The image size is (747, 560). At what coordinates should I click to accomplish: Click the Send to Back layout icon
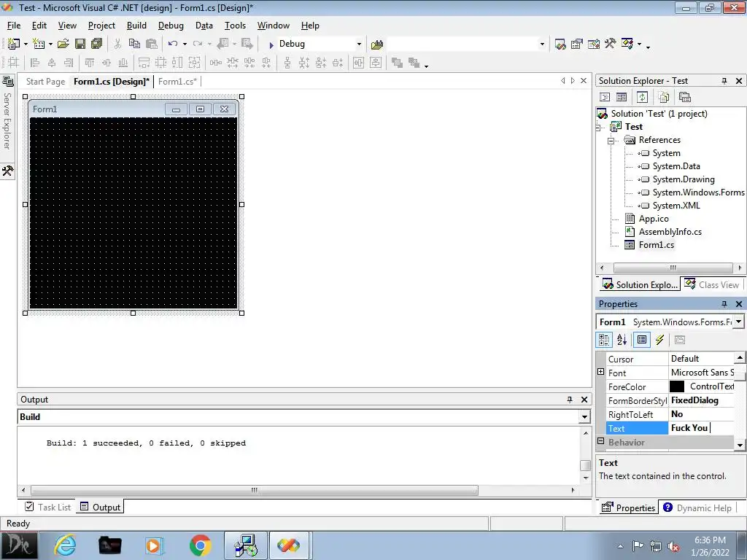point(414,63)
